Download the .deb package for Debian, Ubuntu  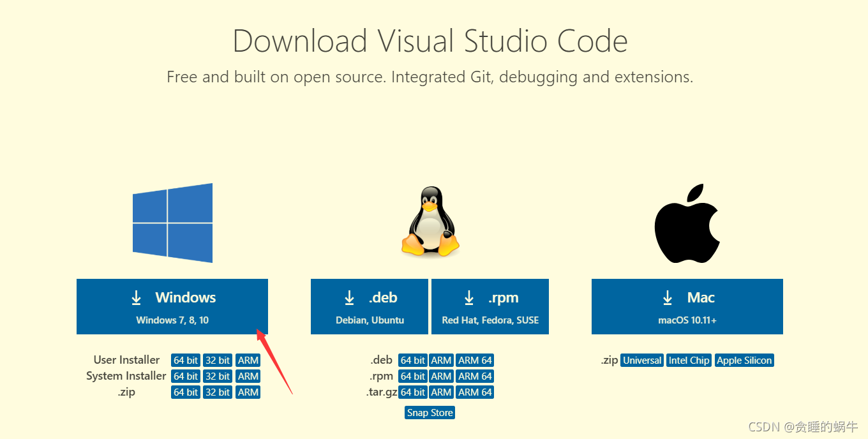click(x=370, y=306)
